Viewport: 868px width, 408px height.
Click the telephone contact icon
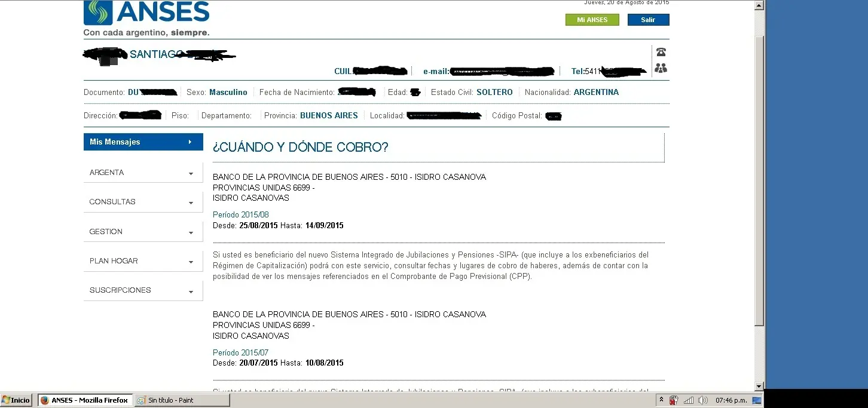click(661, 52)
